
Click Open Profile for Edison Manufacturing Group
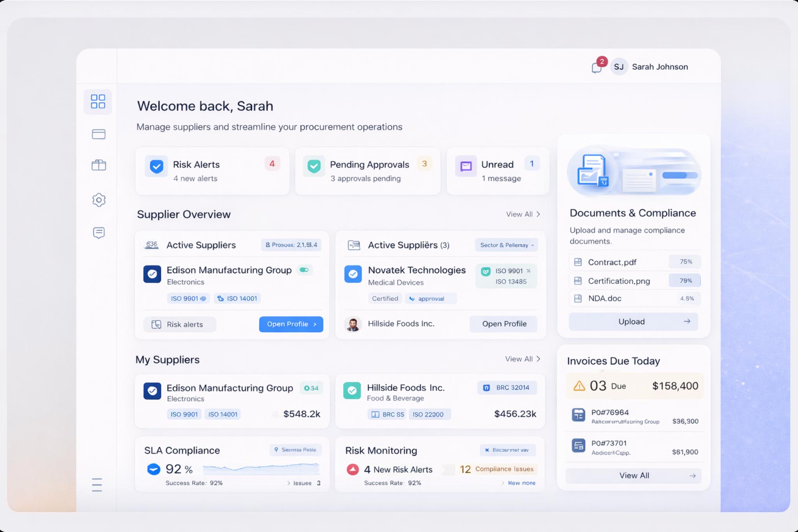pos(291,324)
